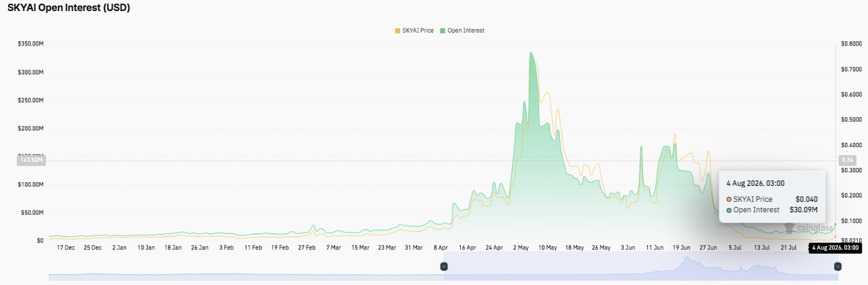Image resolution: width=868 pixels, height=285 pixels.
Task: Click the $0.0210 right axis label
Action: (850, 241)
